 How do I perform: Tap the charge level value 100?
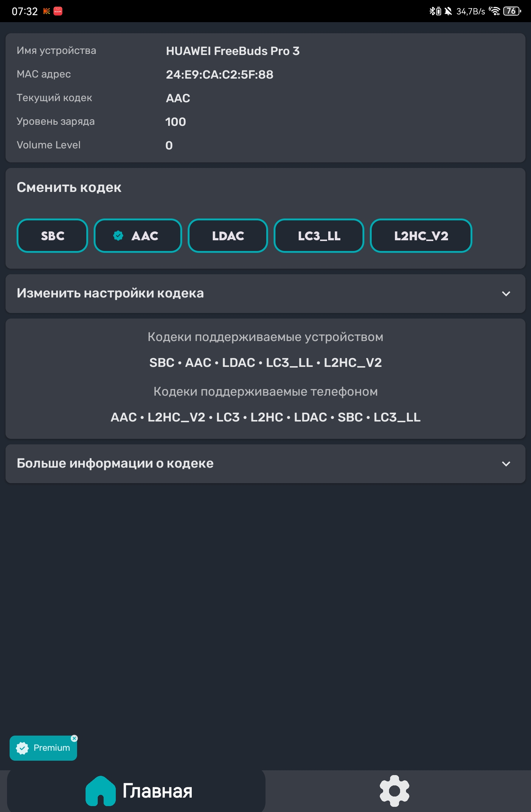176,122
